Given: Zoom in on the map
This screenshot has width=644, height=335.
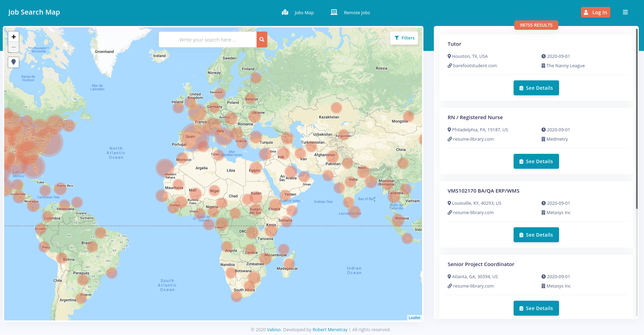Looking at the screenshot, I should (x=14, y=37).
